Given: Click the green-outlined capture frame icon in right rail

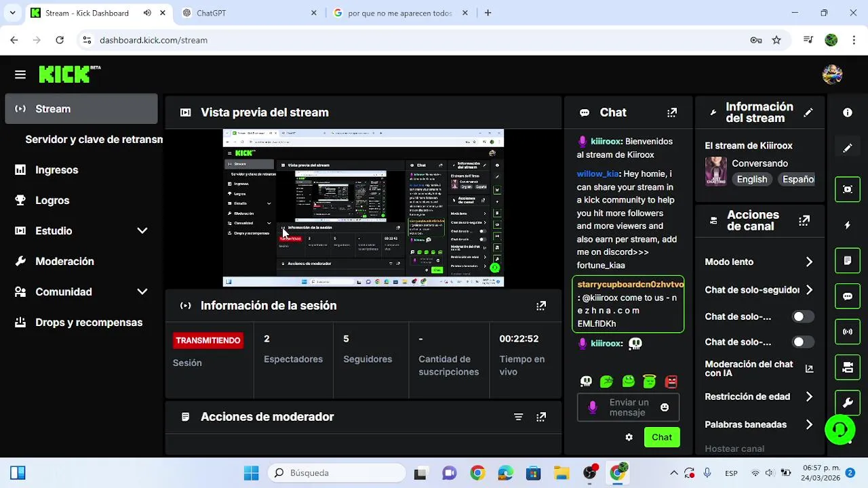Looking at the screenshot, I should [x=848, y=189].
